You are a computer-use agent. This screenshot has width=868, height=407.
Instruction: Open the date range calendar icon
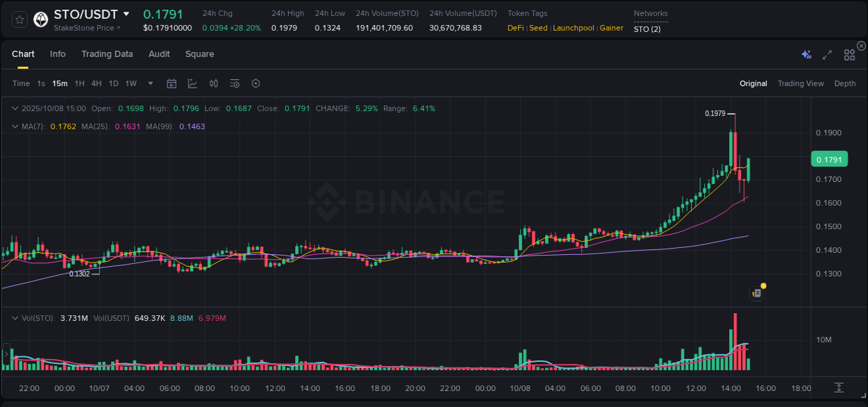172,83
